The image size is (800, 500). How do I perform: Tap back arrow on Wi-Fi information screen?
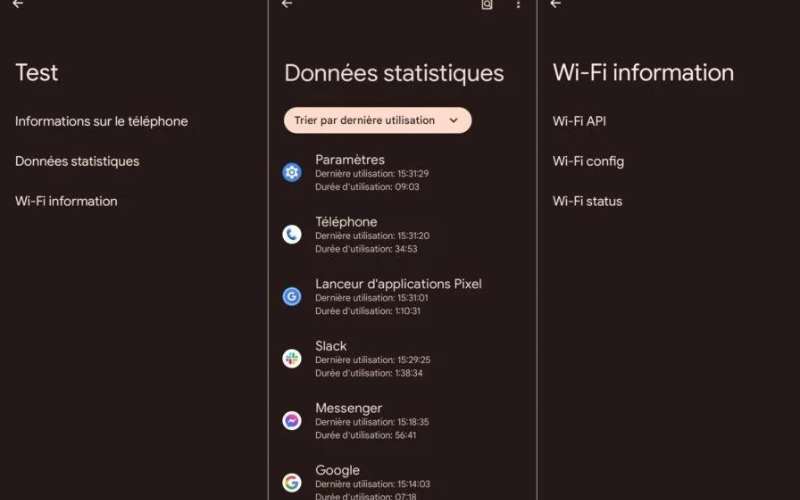556,4
